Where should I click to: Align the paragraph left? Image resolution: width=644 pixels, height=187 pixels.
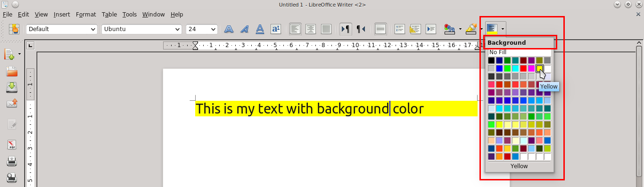295,29
